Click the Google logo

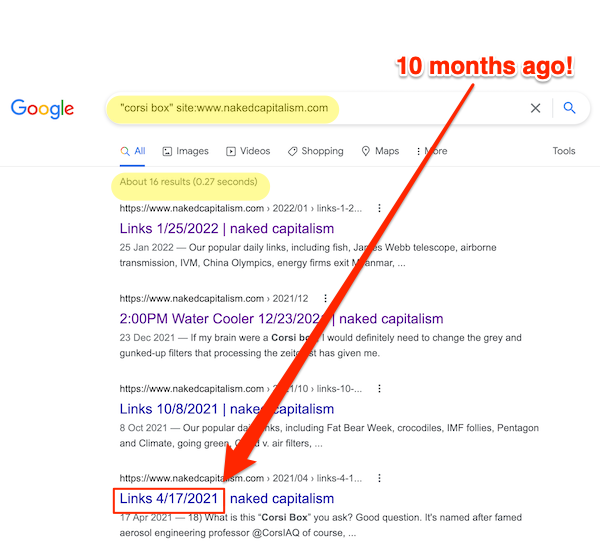42,109
